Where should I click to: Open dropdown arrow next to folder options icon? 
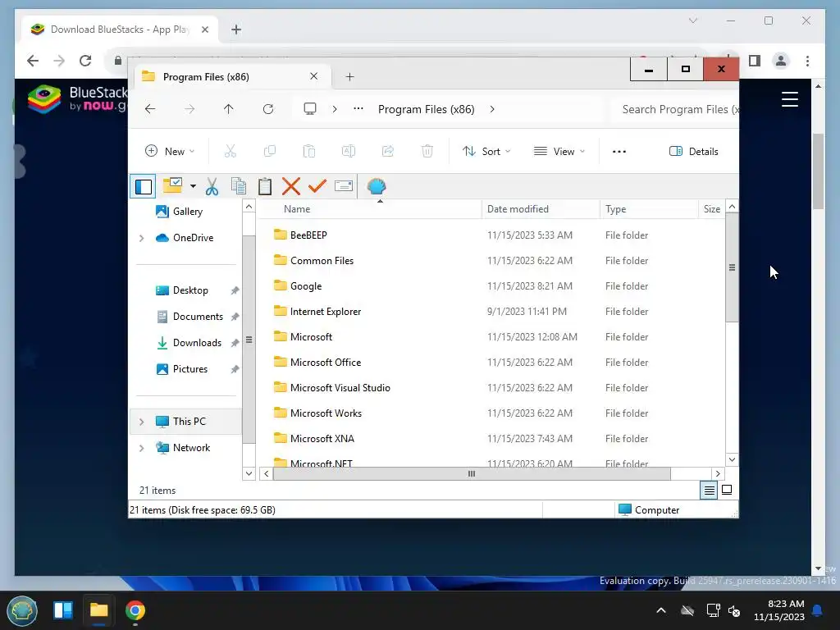193,186
